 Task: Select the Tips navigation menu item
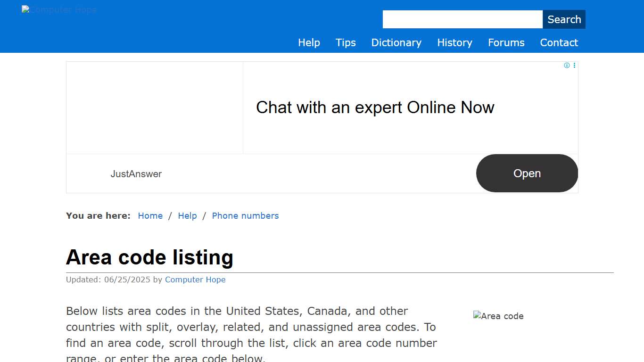[x=346, y=42]
